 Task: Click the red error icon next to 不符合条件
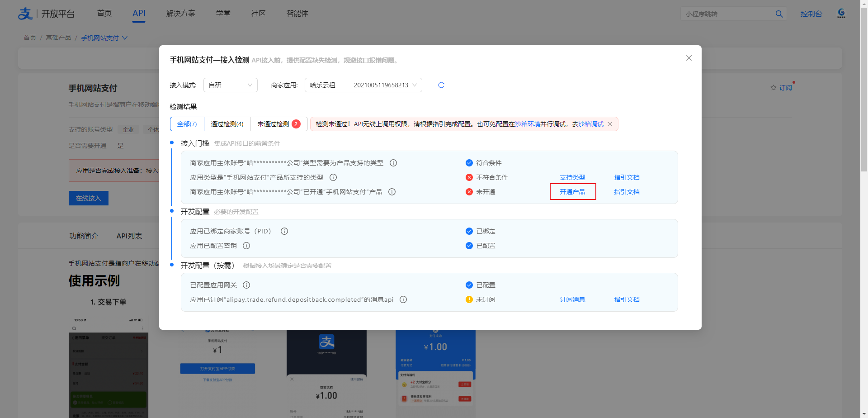469,177
